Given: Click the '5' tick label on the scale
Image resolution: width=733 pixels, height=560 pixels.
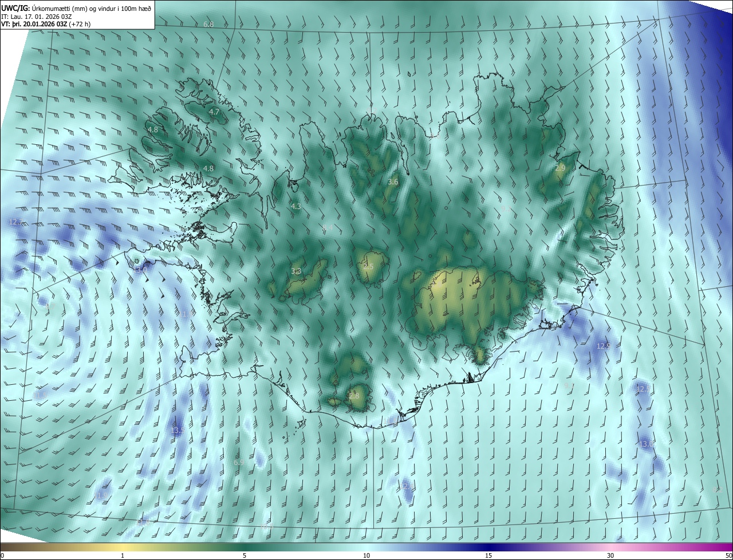Looking at the screenshot, I should (x=245, y=556).
